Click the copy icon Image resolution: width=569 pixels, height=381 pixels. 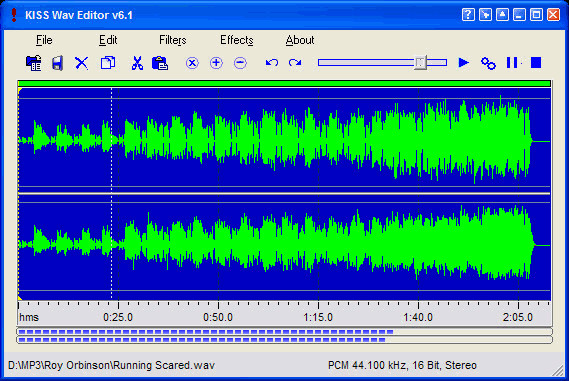click(108, 63)
